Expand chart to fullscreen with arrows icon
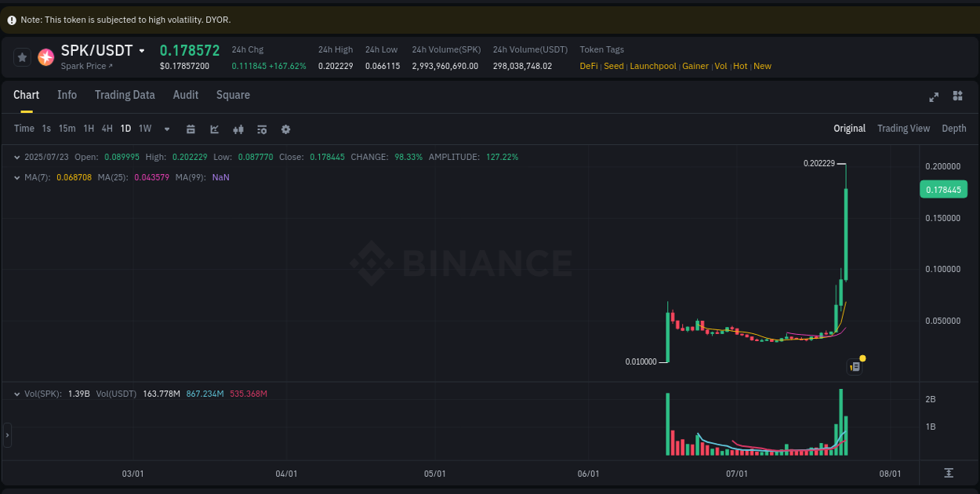 pos(933,97)
